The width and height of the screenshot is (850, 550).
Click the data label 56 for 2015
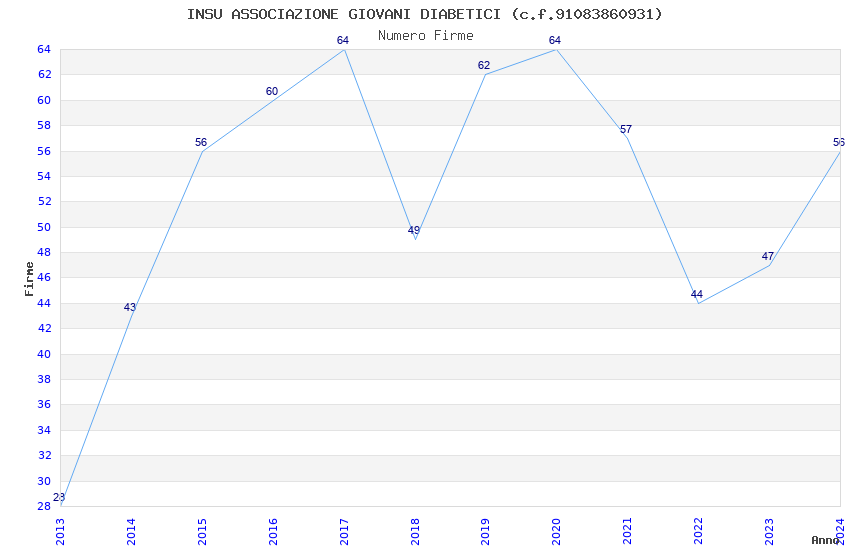tap(201, 143)
